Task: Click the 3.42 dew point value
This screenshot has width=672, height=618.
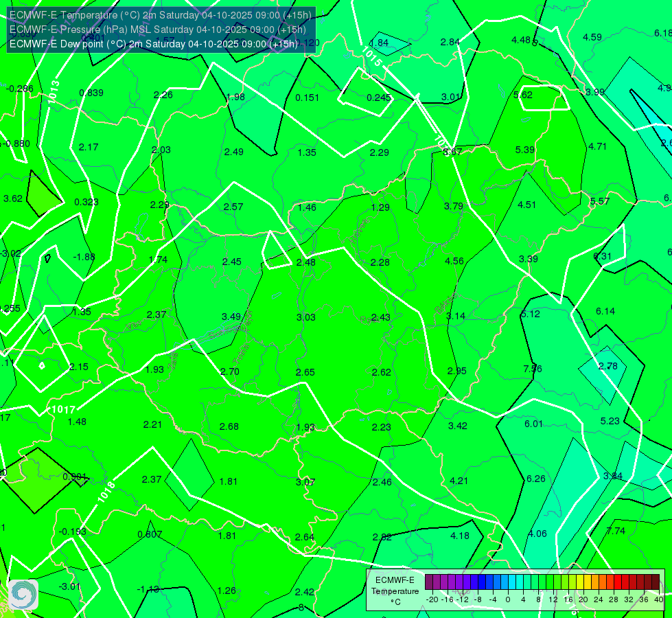Action: 458,426
